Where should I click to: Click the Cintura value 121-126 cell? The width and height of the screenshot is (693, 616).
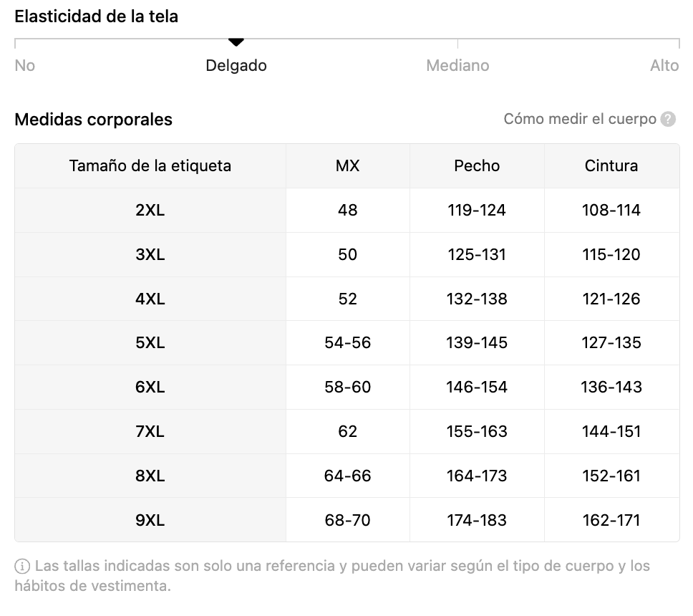pyautogui.click(x=611, y=299)
